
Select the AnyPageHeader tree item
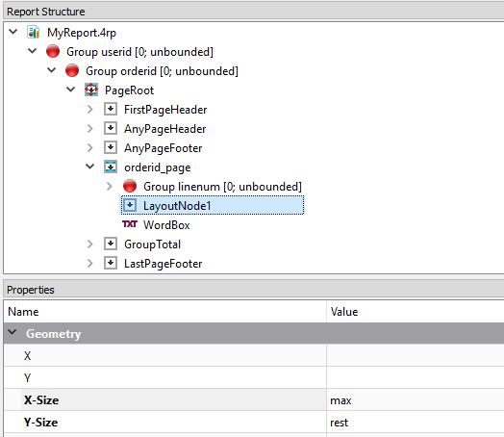(165, 129)
